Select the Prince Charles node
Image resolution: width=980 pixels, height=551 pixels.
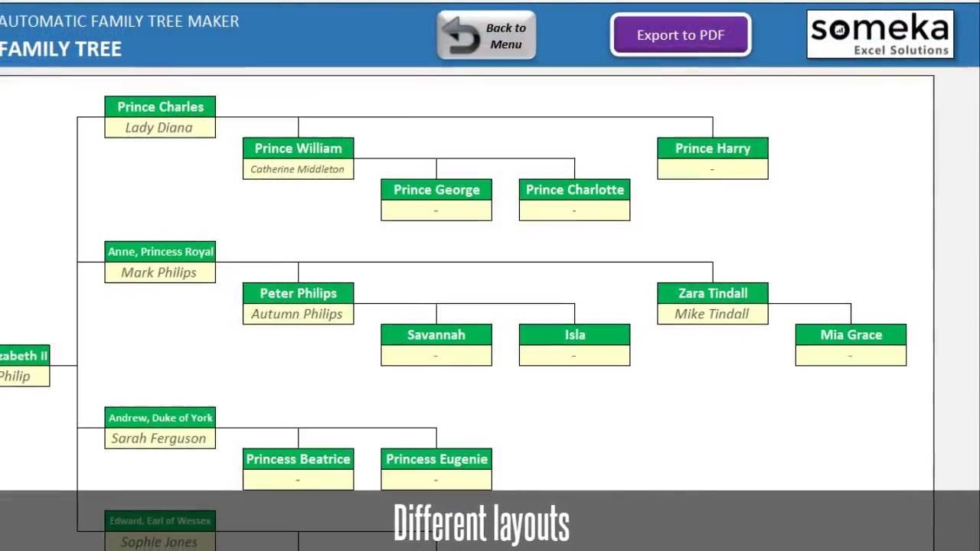click(159, 106)
